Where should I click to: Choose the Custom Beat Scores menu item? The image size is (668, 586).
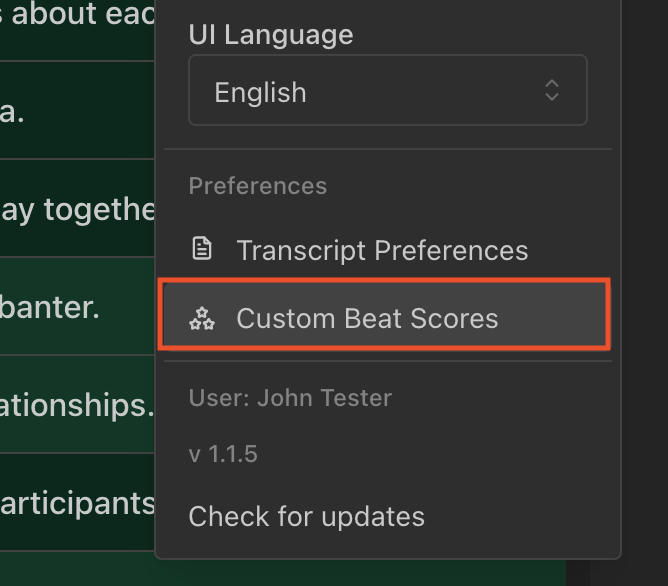(x=384, y=315)
